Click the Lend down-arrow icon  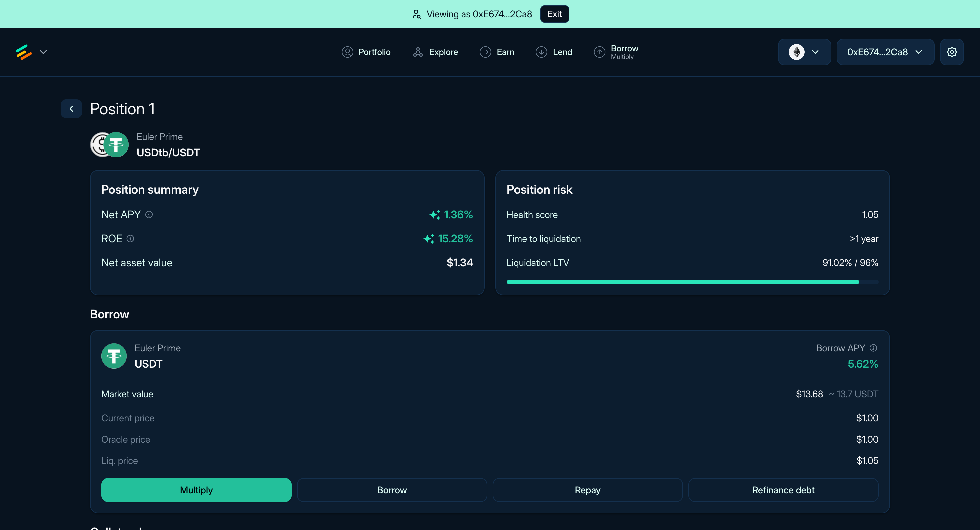tap(541, 52)
